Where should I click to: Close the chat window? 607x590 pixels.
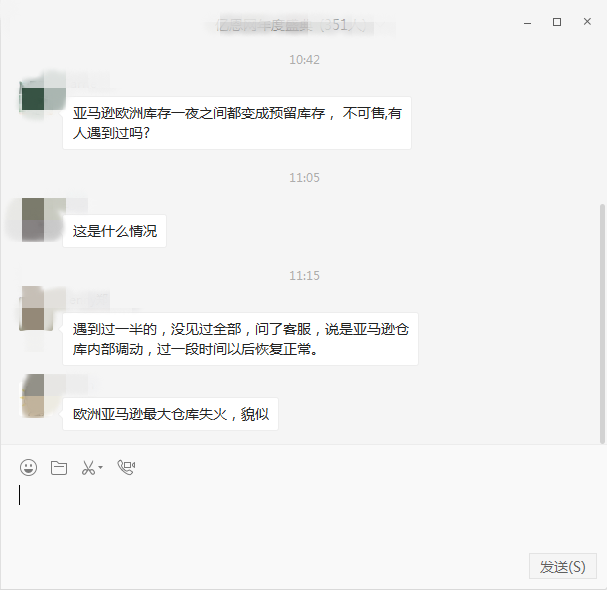coord(587,22)
